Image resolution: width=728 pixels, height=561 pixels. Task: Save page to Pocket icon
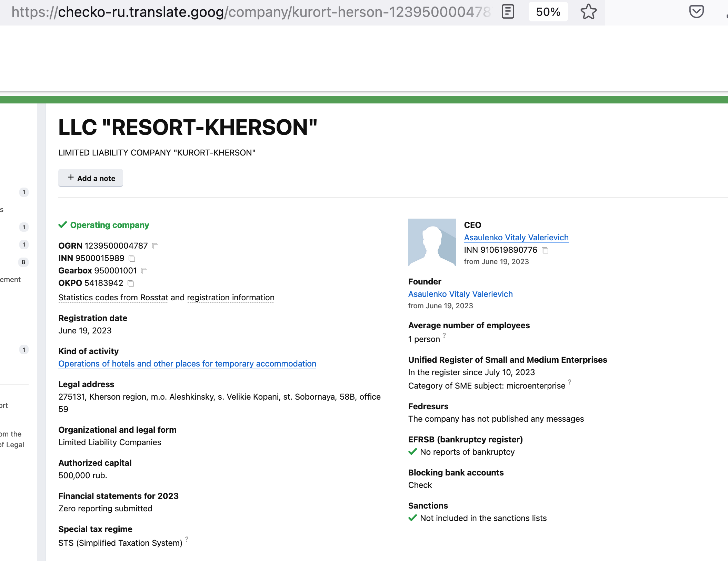(696, 12)
